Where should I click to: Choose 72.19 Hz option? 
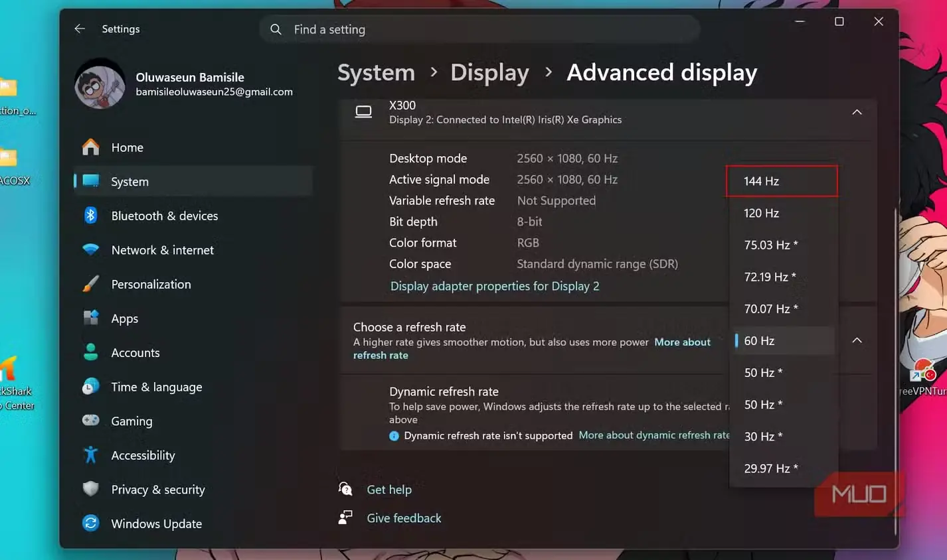click(x=782, y=277)
